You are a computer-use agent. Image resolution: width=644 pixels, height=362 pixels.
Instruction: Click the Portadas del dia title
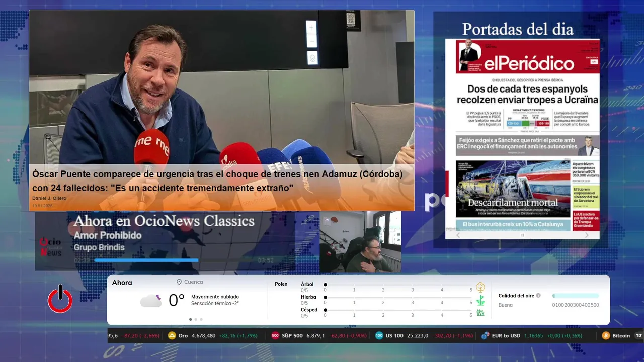(518, 29)
